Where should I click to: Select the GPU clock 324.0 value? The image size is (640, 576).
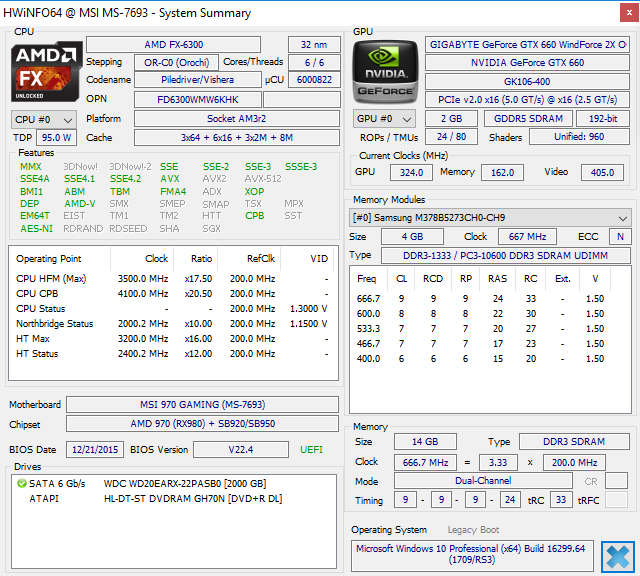pos(411,173)
